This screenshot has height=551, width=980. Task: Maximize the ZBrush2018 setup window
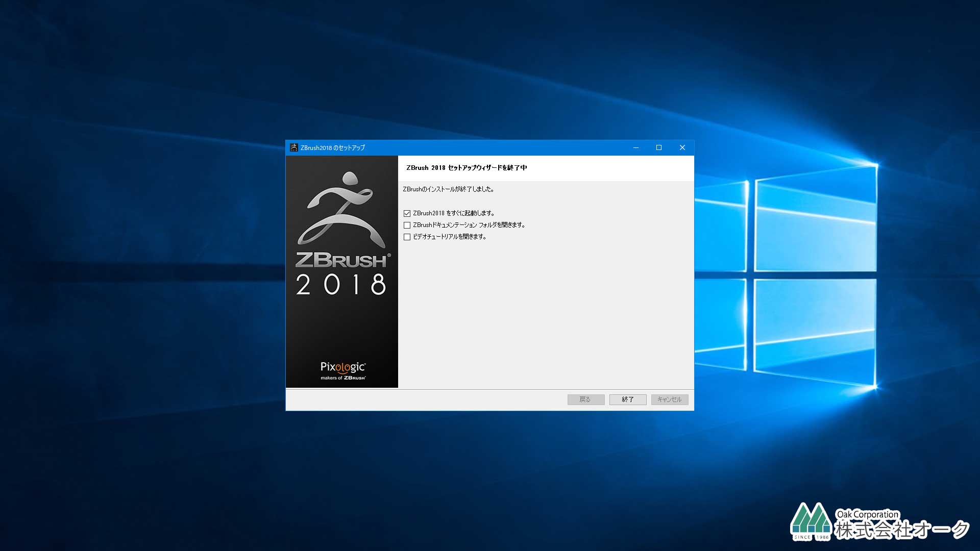pos(659,147)
